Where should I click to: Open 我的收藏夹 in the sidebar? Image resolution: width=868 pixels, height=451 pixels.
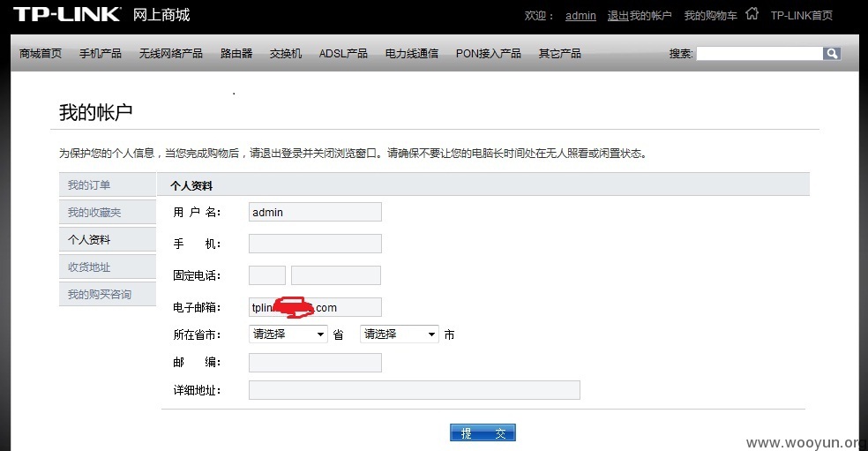point(108,212)
